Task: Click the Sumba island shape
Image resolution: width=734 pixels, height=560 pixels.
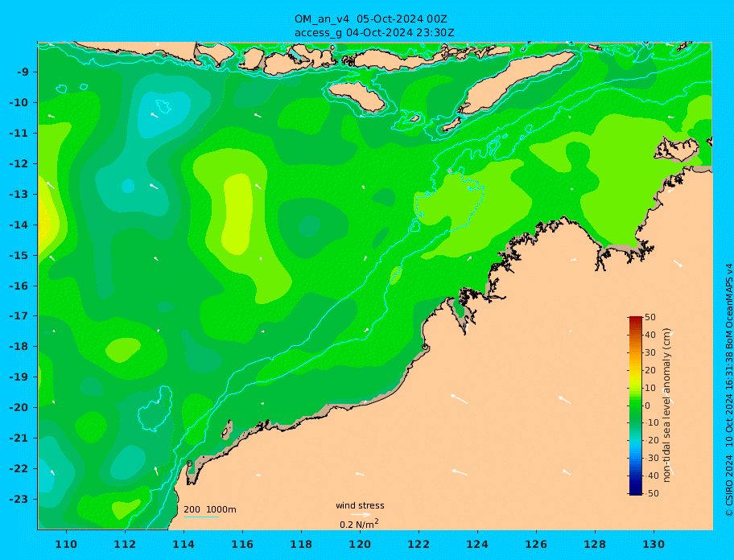Action: click(357, 96)
